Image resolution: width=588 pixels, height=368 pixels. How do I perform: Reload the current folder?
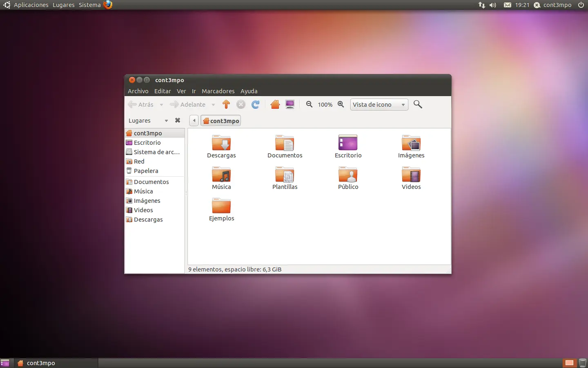click(x=256, y=104)
